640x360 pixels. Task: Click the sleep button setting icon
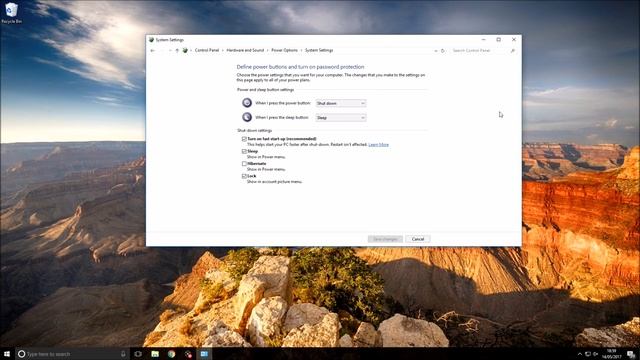point(247,117)
